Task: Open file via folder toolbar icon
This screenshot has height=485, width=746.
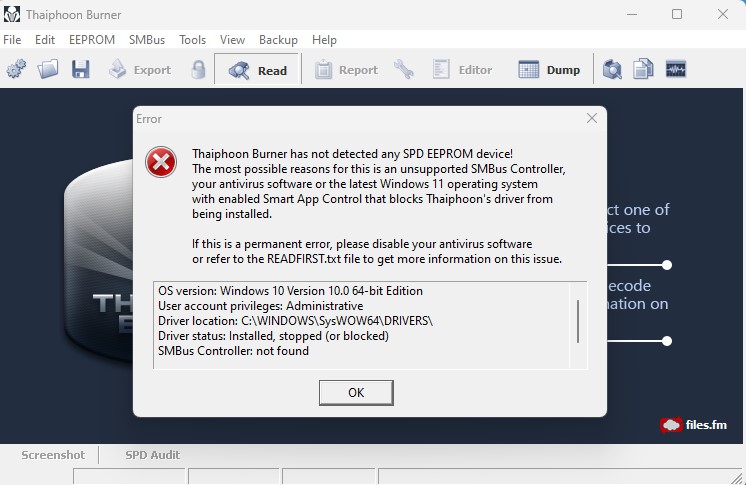Action: pyautogui.click(x=48, y=69)
